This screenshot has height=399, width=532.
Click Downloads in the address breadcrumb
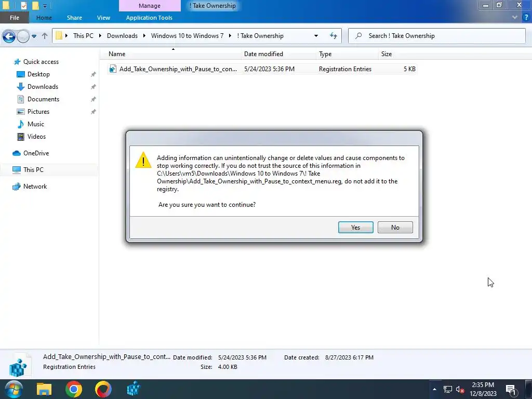(x=122, y=36)
